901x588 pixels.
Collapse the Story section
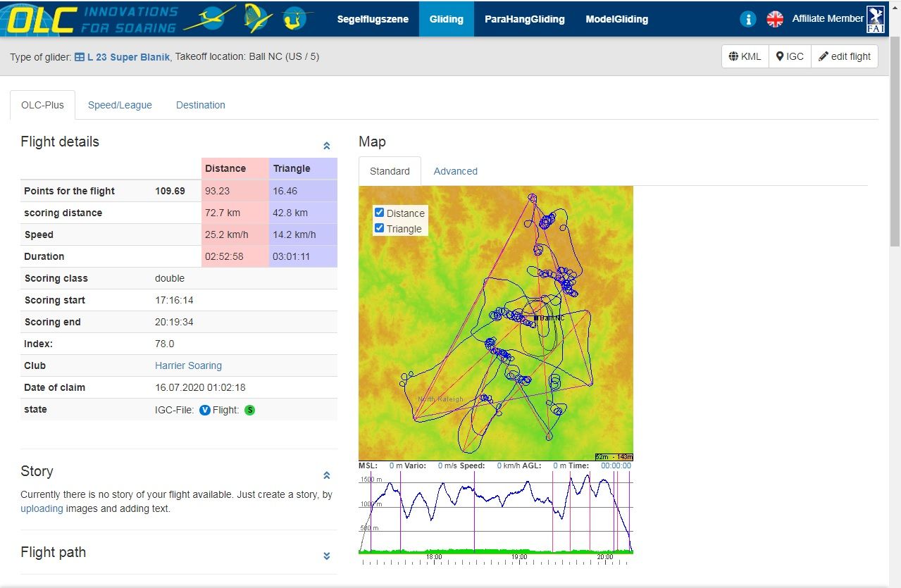326,475
